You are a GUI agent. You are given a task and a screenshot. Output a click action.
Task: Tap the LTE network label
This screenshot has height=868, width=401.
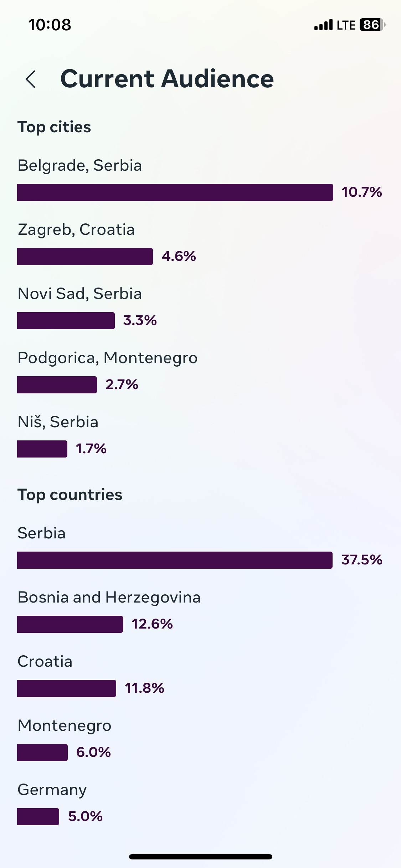point(346,25)
